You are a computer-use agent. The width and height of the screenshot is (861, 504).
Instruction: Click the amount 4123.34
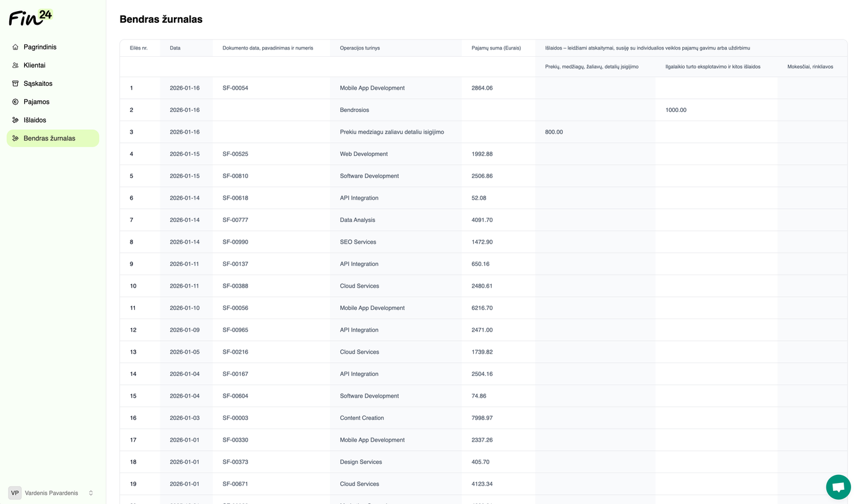(482, 484)
